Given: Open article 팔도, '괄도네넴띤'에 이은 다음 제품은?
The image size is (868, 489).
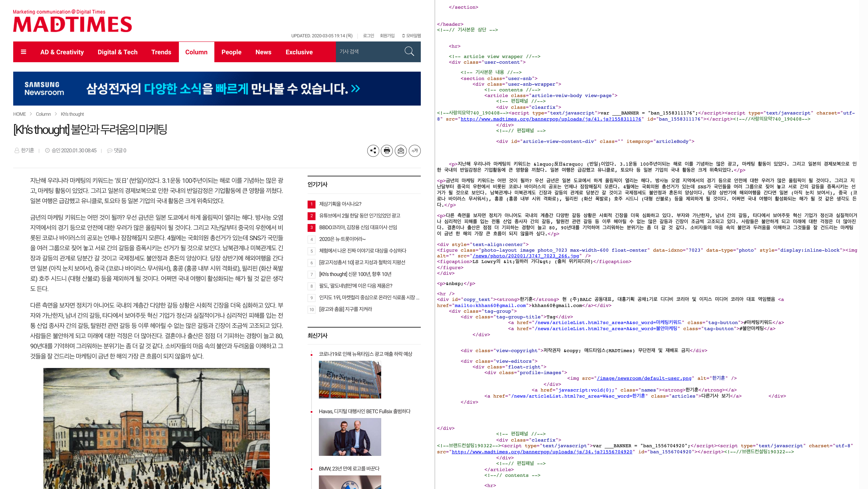Looking at the screenshot, I should (356, 286).
